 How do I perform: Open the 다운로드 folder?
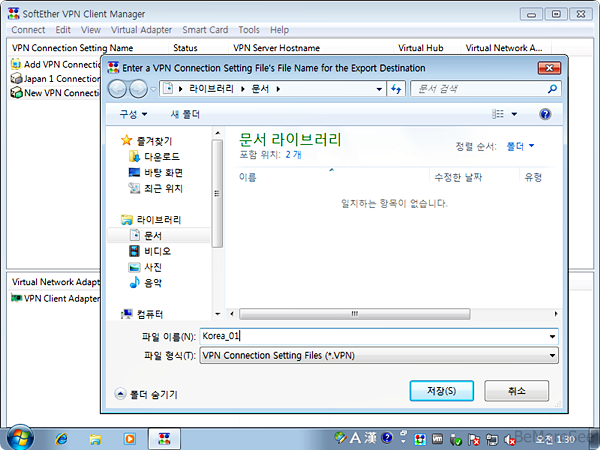tap(155, 157)
